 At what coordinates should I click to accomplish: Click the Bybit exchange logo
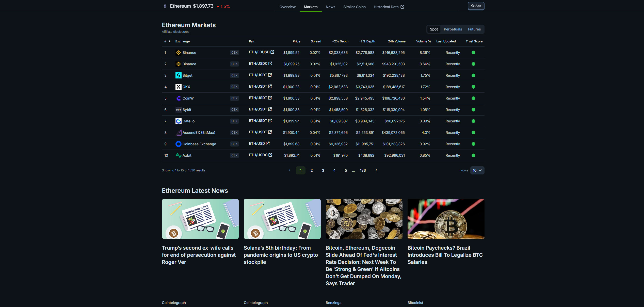pos(179,110)
